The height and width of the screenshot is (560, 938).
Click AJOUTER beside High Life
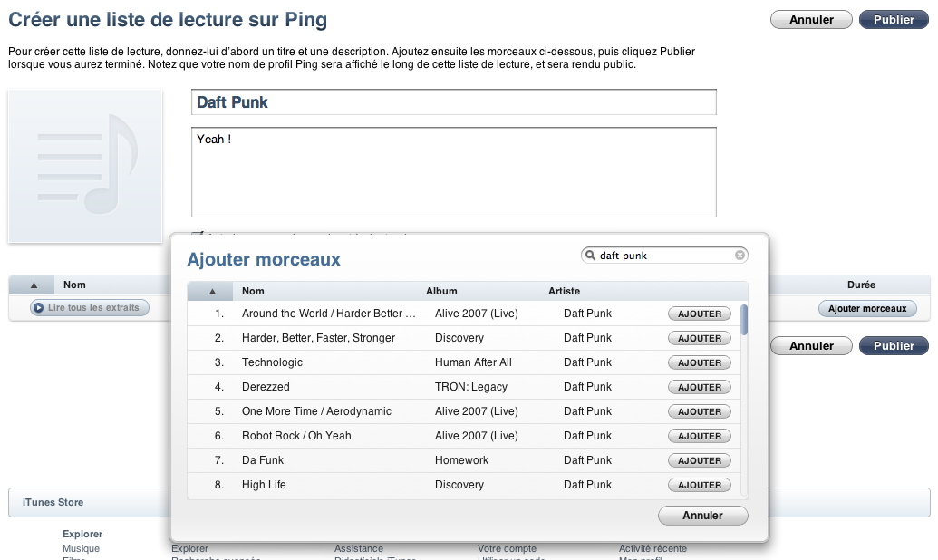700,485
